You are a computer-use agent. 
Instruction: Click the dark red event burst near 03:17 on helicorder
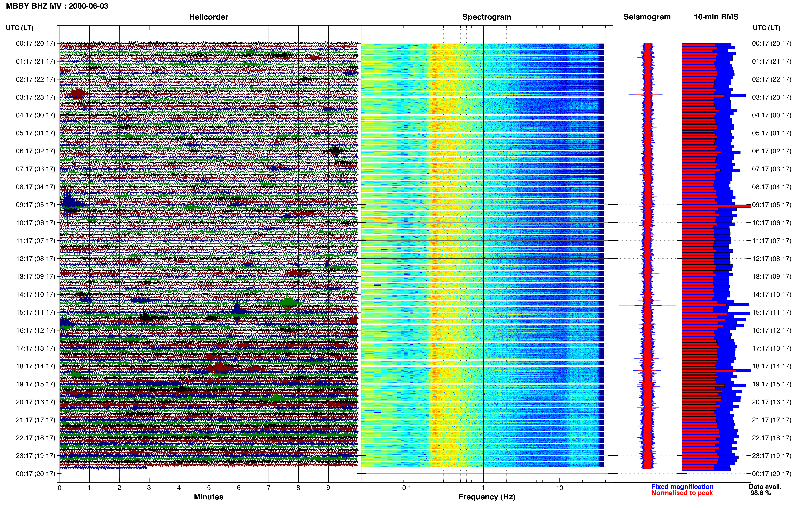click(77, 94)
